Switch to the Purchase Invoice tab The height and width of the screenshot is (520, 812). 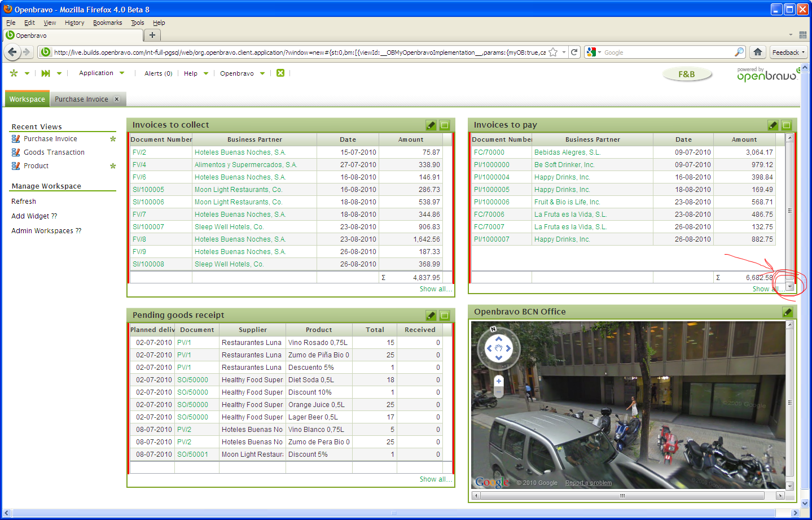tap(81, 99)
